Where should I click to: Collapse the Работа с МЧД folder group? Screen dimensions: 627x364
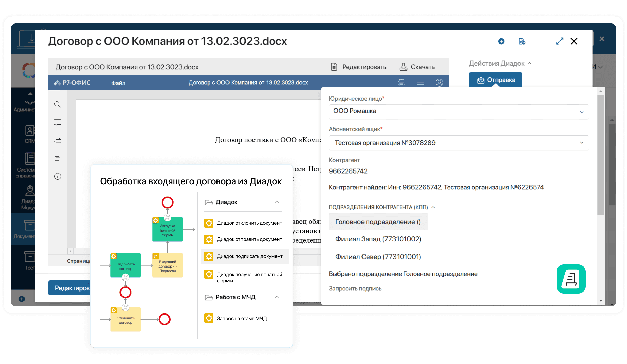(x=277, y=297)
